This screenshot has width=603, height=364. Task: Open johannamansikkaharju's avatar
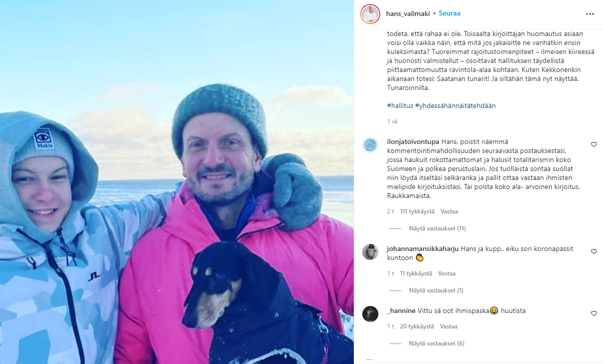pos(370,251)
